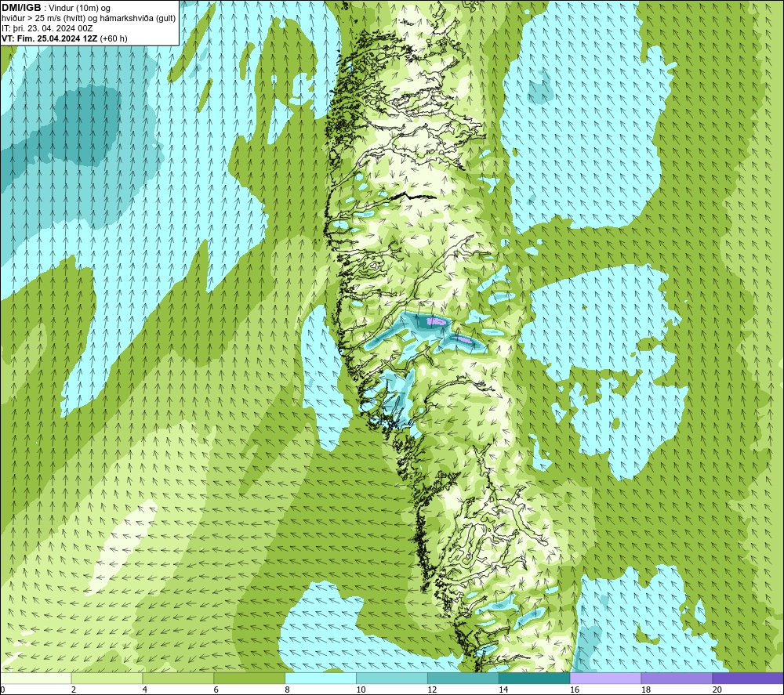This screenshot has height=695, width=784.
Task: Click the legend tick label '4'
Action: [144, 690]
